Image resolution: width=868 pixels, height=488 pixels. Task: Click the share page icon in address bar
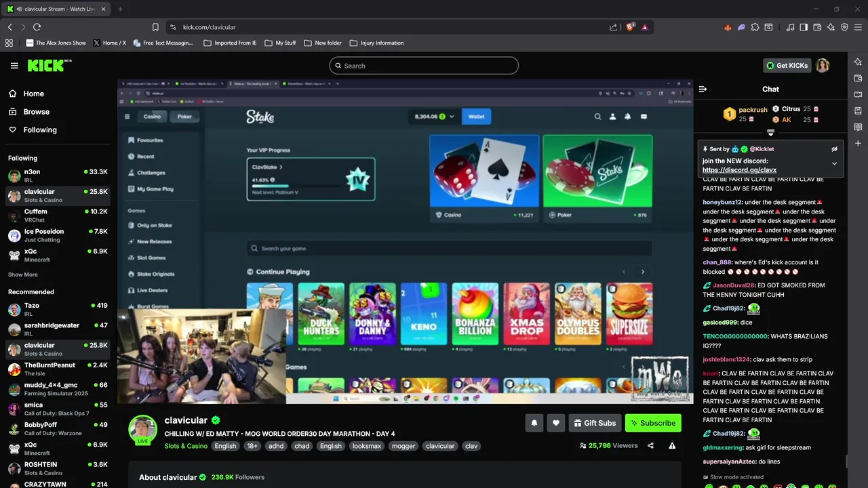[x=614, y=27]
